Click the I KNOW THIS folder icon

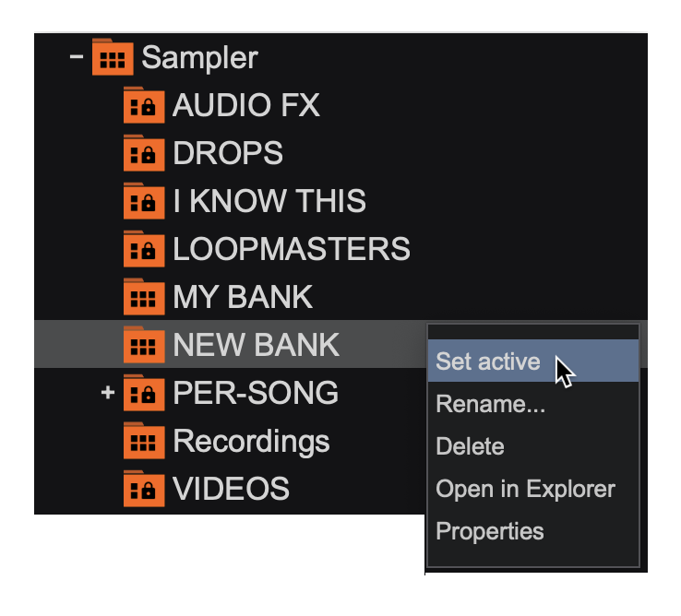pos(144,202)
